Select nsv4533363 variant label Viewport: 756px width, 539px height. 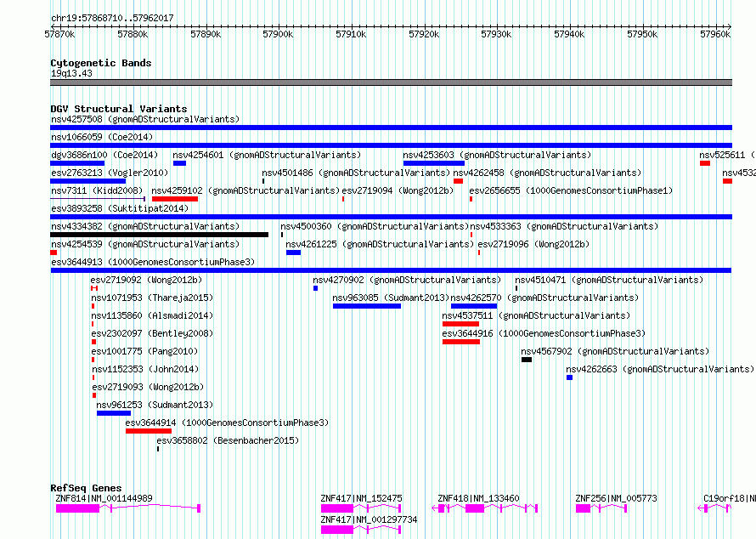pyautogui.click(x=564, y=226)
